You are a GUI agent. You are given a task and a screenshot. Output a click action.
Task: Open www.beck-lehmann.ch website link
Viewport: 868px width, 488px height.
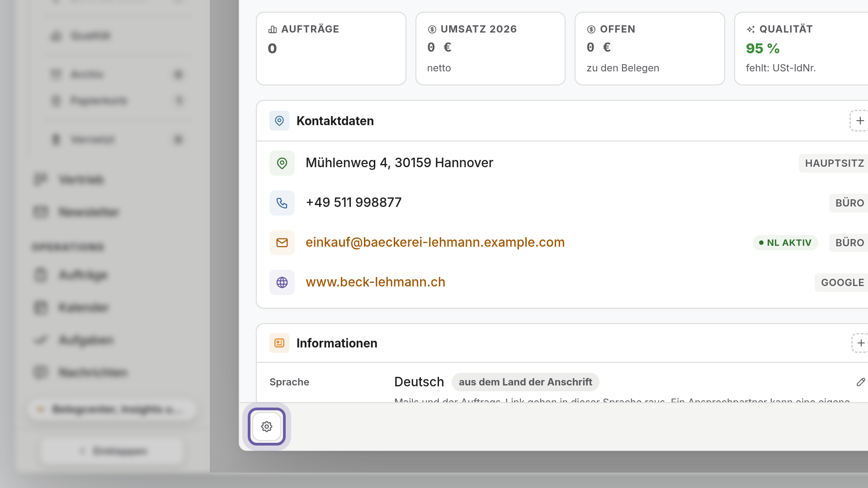[x=375, y=282]
